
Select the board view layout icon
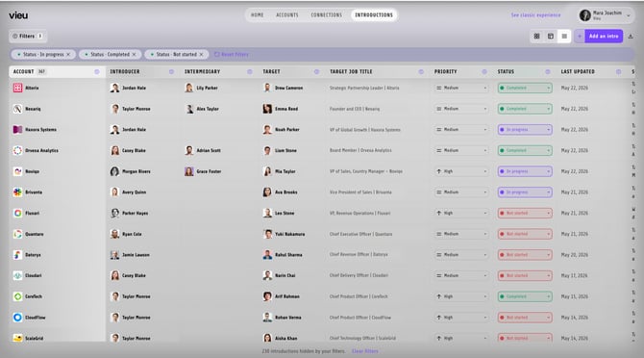click(551, 37)
